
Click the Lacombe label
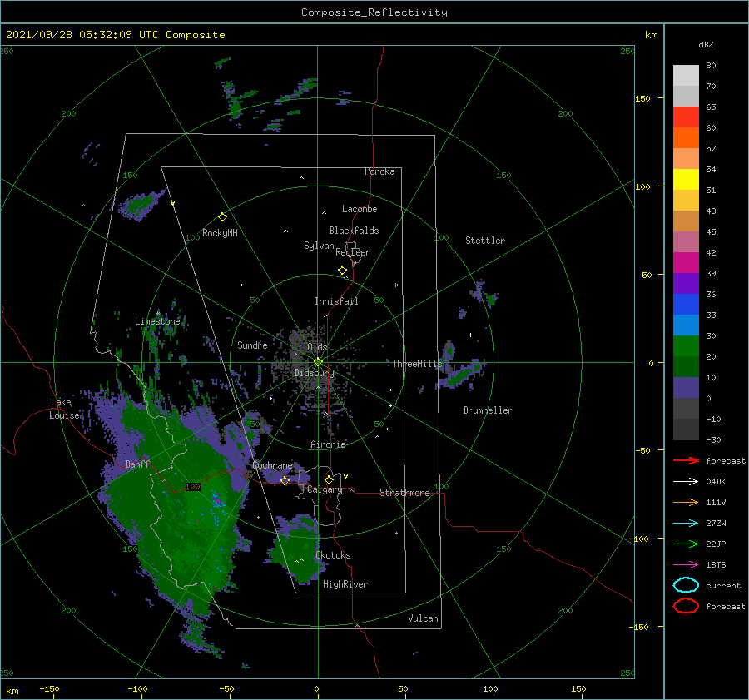(360, 209)
